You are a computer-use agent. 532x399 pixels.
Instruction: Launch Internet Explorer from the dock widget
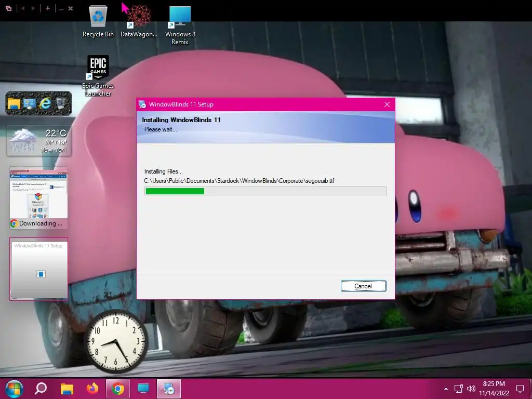point(45,103)
